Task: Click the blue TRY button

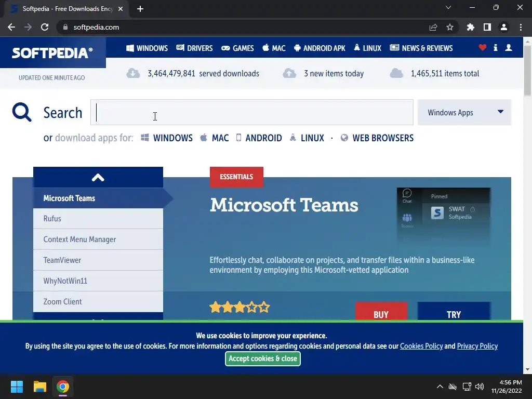Action: 454,311
